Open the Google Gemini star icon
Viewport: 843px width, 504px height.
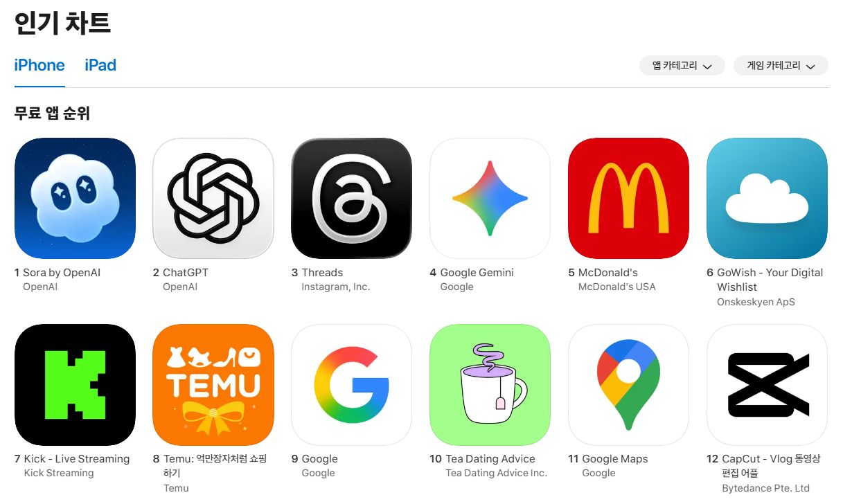point(490,198)
